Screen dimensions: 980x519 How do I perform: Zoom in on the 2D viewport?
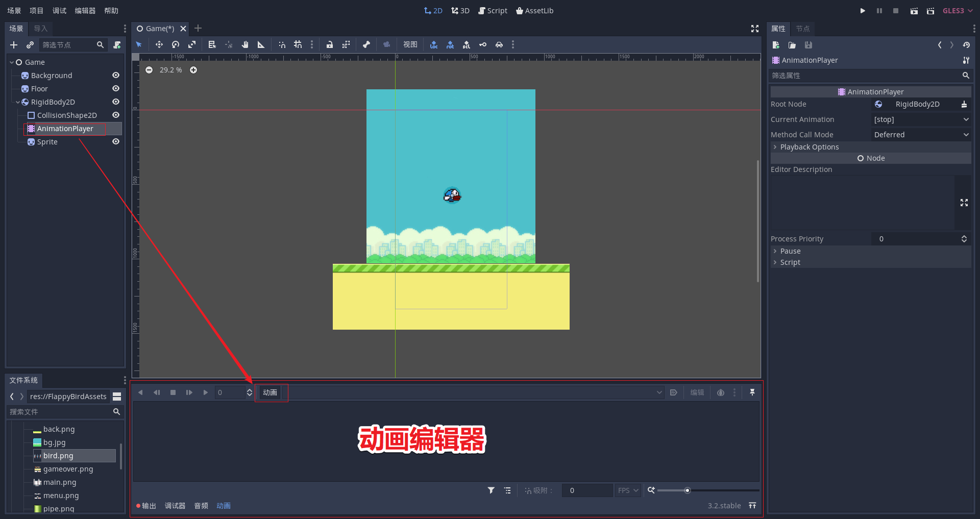click(x=193, y=70)
